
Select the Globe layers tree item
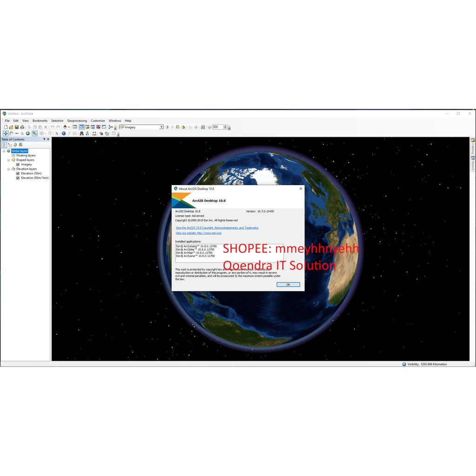20,151
